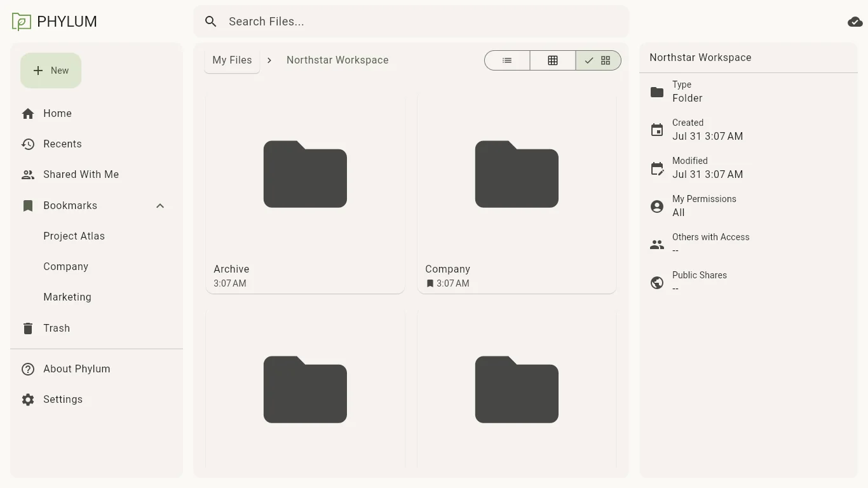Image resolution: width=868 pixels, height=488 pixels.
Task: Click the Created date Jul 31 3:07 AM
Action: tap(708, 137)
